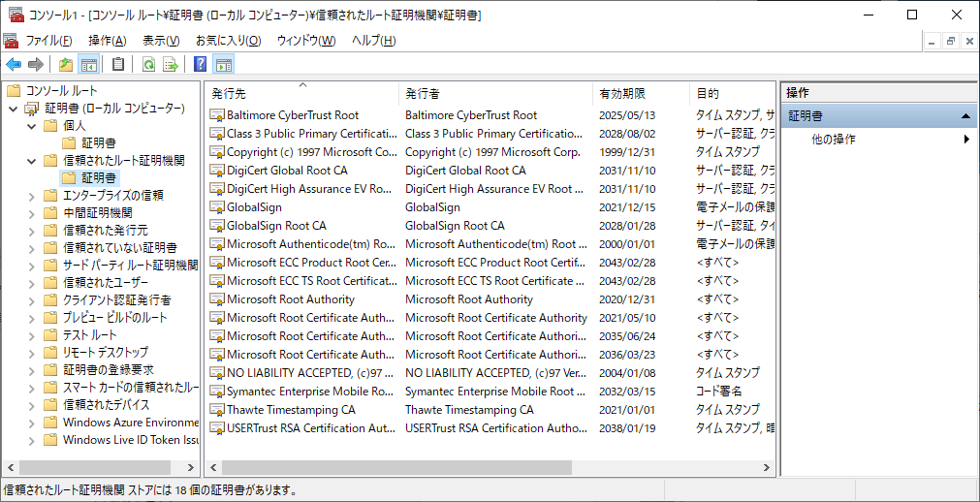
Task: Click 証明書 (ローカル コンピューター) node icon
Action: [32, 109]
